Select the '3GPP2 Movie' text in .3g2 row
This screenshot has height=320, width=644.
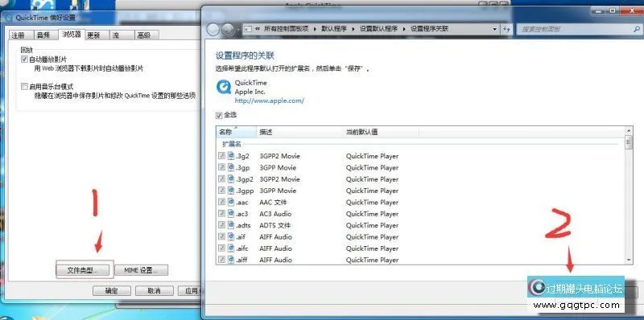click(279, 156)
